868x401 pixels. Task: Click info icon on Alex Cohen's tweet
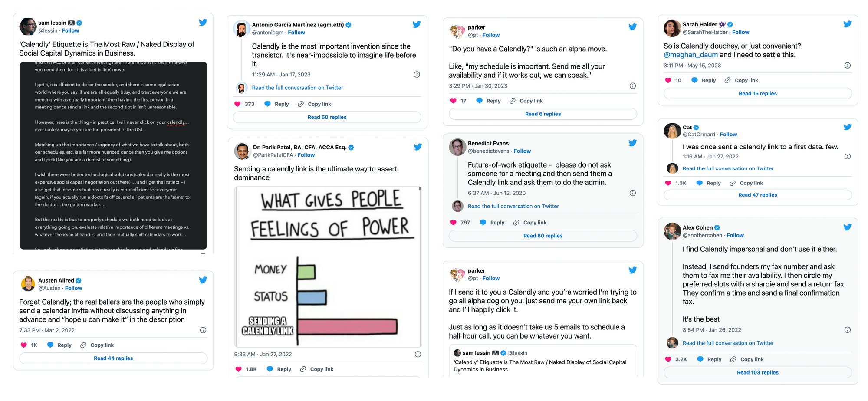tap(847, 330)
